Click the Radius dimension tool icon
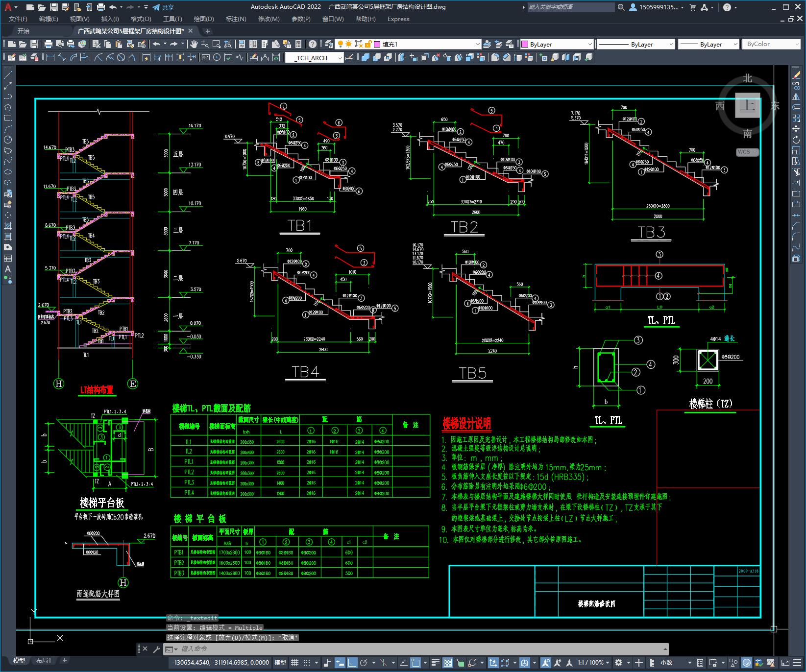The height and width of the screenshot is (672, 806). [98, 57]
